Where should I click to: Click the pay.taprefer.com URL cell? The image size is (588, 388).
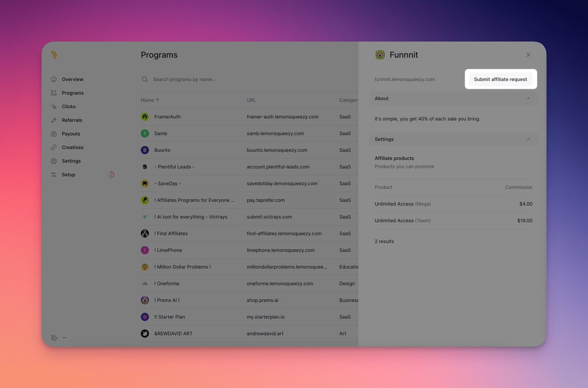(266, 200)
